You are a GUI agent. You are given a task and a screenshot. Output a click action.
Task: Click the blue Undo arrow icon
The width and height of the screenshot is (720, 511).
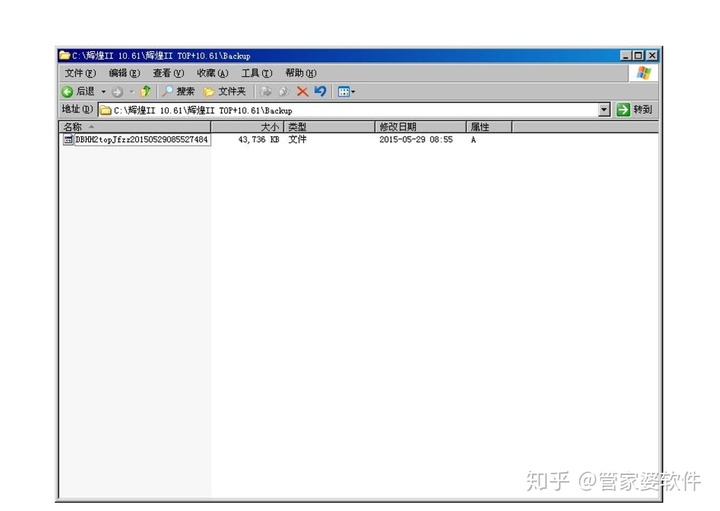click(x=320, y=91)
